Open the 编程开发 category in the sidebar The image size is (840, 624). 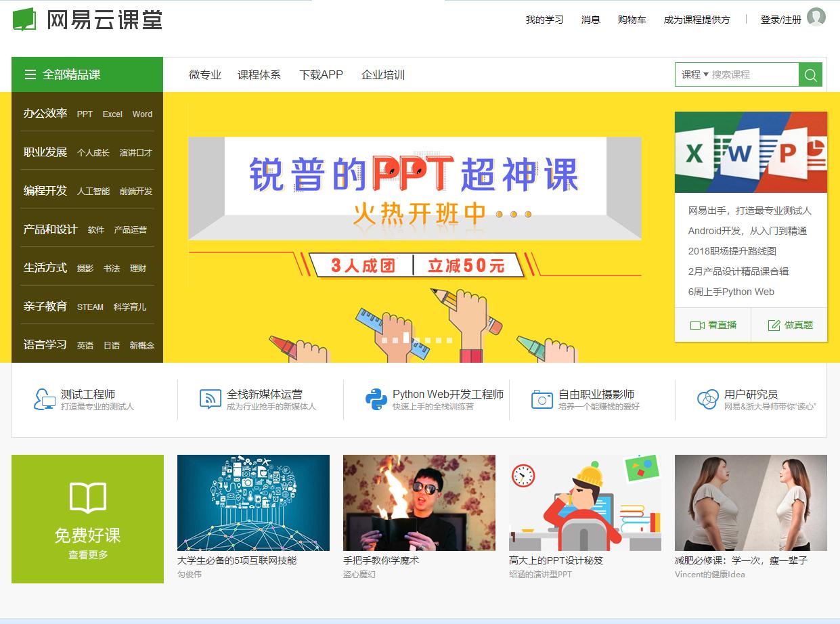coord(45,191)
